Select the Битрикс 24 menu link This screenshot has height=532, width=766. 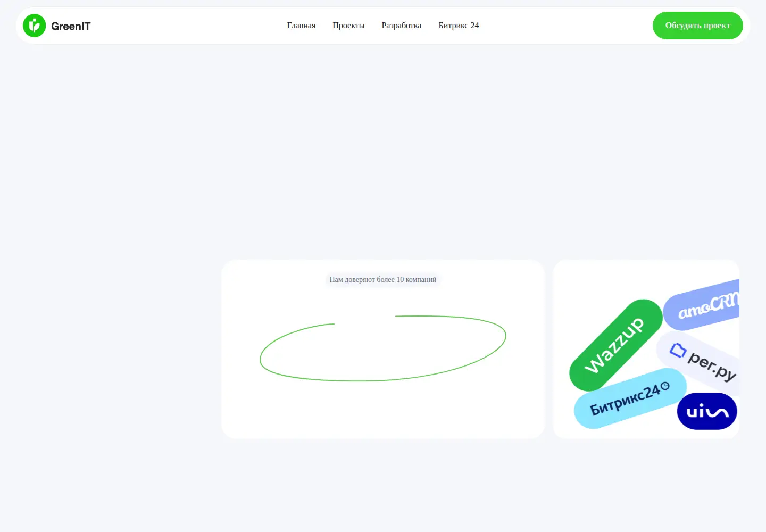pos(459,26)
